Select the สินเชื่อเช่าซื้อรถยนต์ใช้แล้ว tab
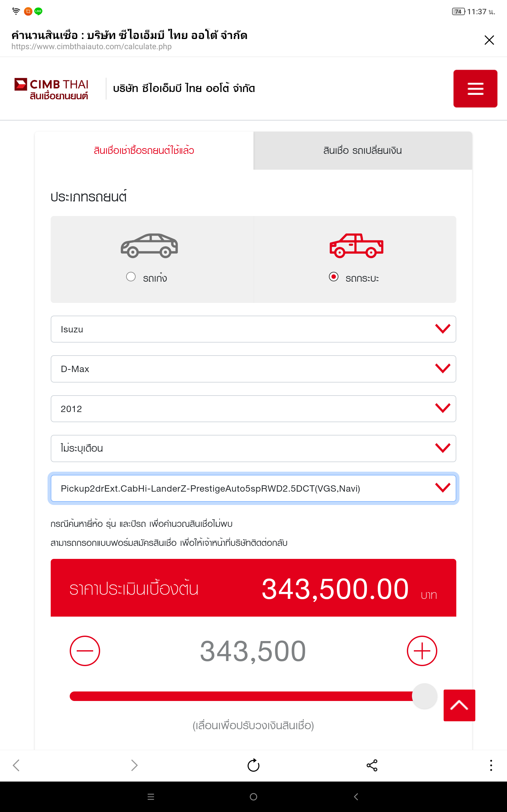507x812 pixels. (x=144, y=151)
